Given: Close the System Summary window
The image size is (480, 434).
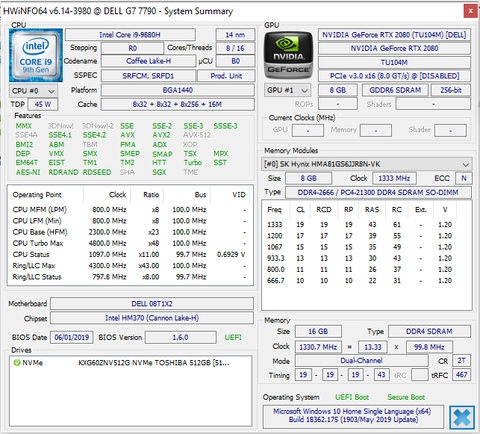Looking at the screenshot, I should pos(470,11).
